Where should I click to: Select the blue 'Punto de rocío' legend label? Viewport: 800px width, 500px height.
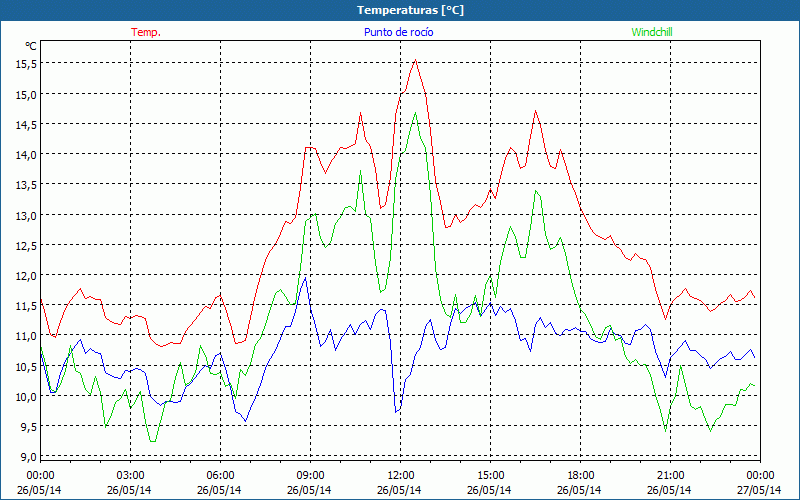pyautogui.click(x=398, y=32)
